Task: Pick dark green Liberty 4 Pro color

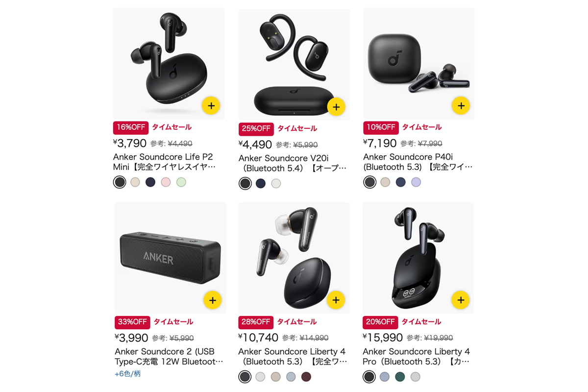Action: click(400, 377)
